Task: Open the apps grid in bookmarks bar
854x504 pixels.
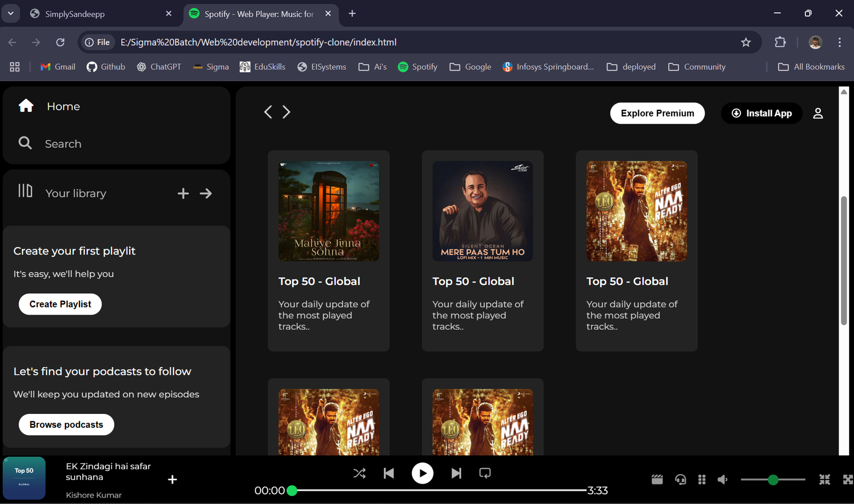Action: (14, 67)
